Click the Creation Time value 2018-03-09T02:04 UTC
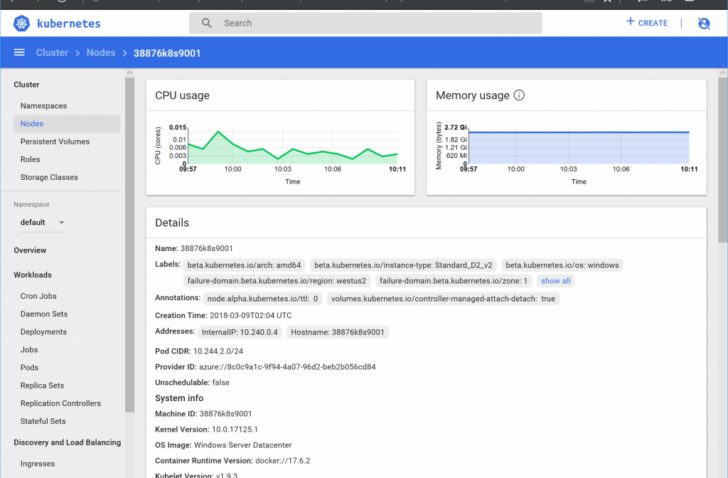728x478 pixels. coord(251,316)
